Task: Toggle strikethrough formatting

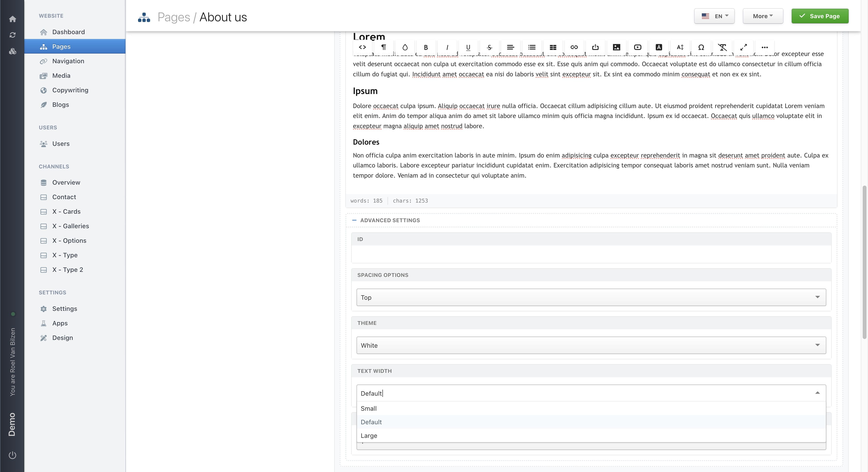Action: click(x=489, y=47)
